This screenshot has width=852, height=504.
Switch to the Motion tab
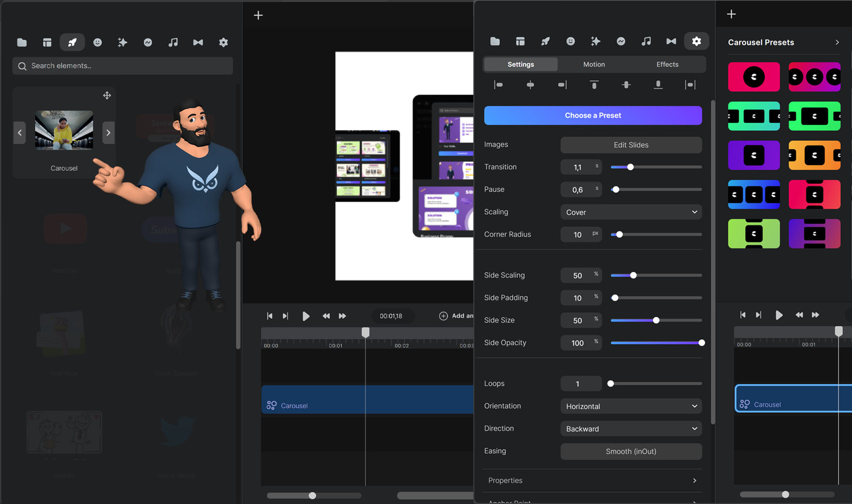tap(594, 65)
